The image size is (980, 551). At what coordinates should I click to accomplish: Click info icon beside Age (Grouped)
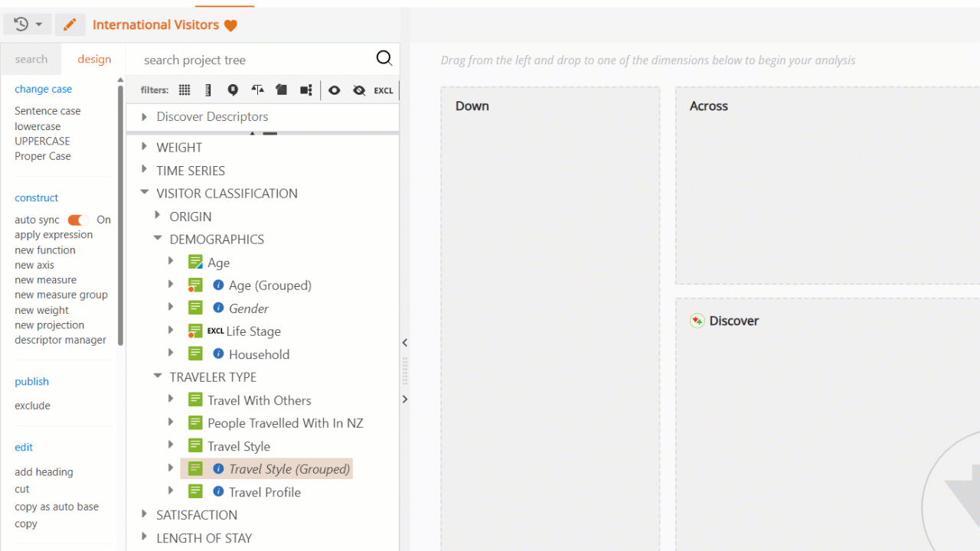pyautogui.click(x=218, y=285)
